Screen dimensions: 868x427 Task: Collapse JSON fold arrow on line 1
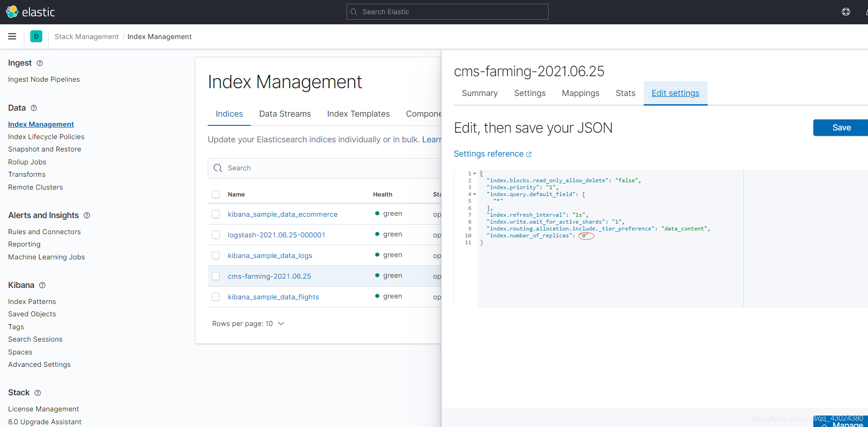click(475, 174)
